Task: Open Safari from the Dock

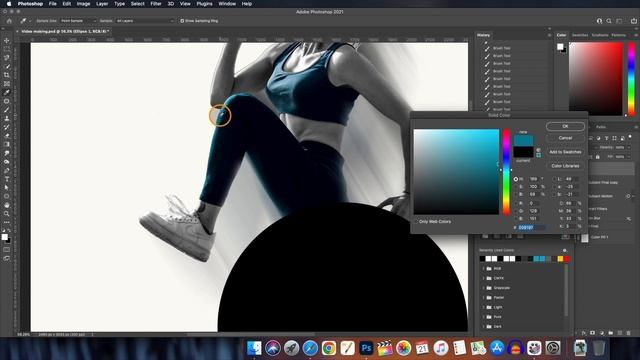Action: coord(310,348)
